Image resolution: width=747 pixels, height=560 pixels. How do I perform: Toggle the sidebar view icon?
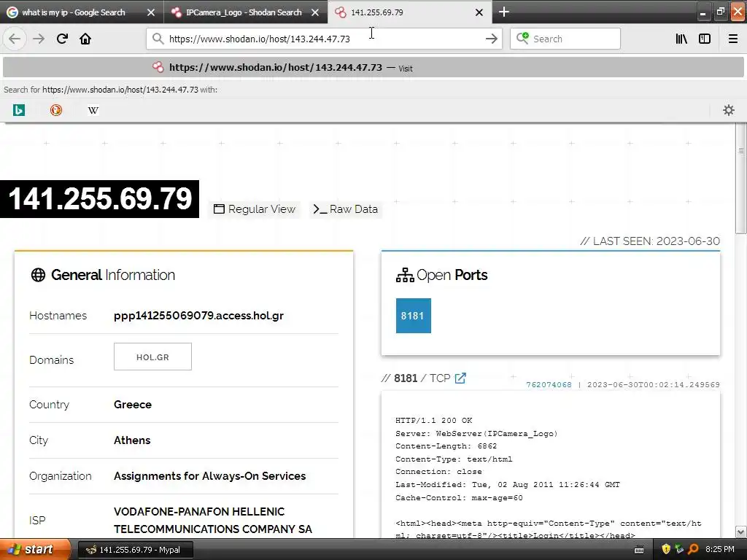pyautogui.click(x=705, y=39)
